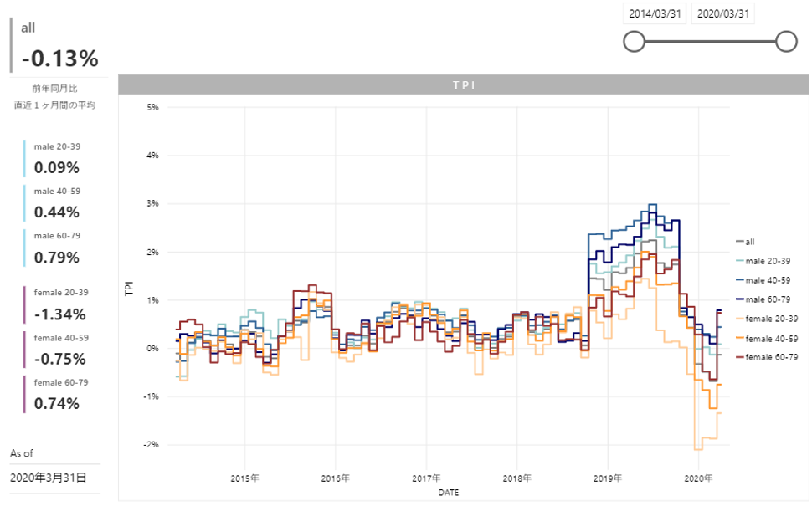Viewport: 812px width, 506px height.
Task: Click the 2020/03/31 end date field
Action: pyautogui.click(x=724, y=14)
